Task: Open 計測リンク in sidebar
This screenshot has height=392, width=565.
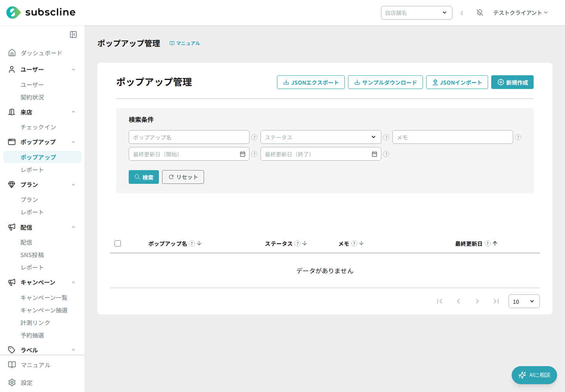Action: 35,323
